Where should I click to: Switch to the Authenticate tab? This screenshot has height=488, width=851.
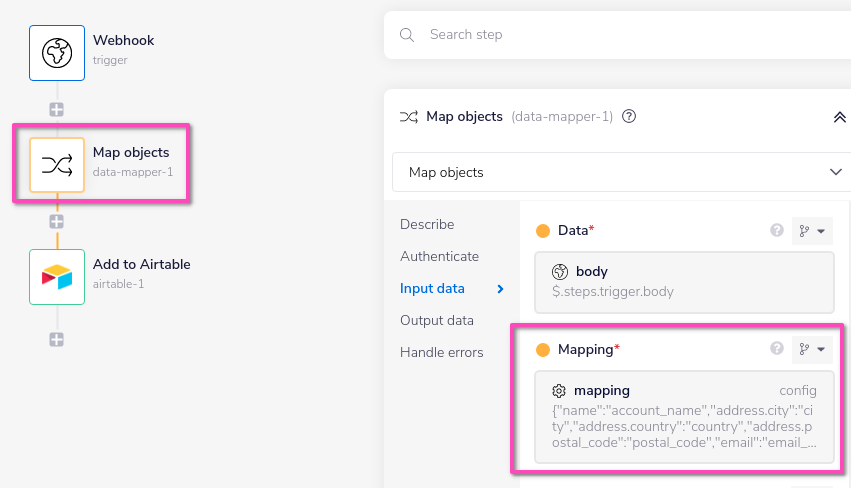tap(439, 256)
